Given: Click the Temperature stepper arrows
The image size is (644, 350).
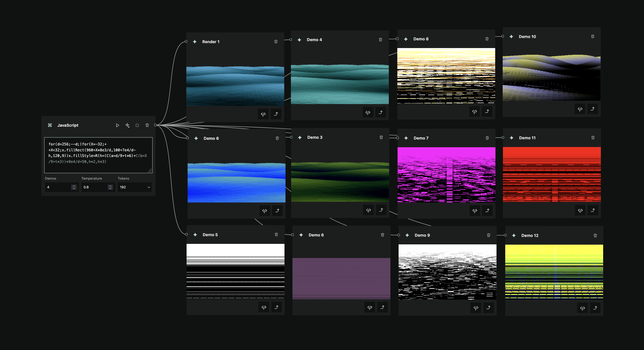Looking at the screenshot, I should 110,187.
